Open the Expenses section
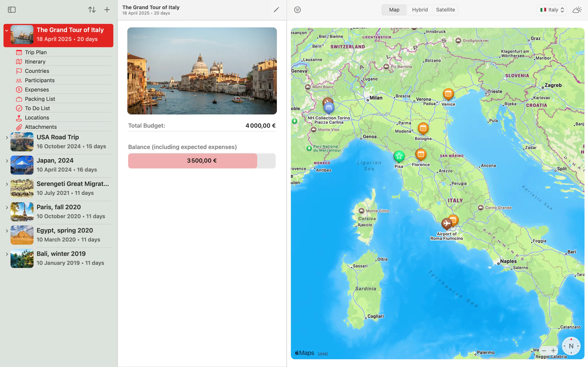The height and width of the screenshot is (367, 588). [x=37, y=90]
